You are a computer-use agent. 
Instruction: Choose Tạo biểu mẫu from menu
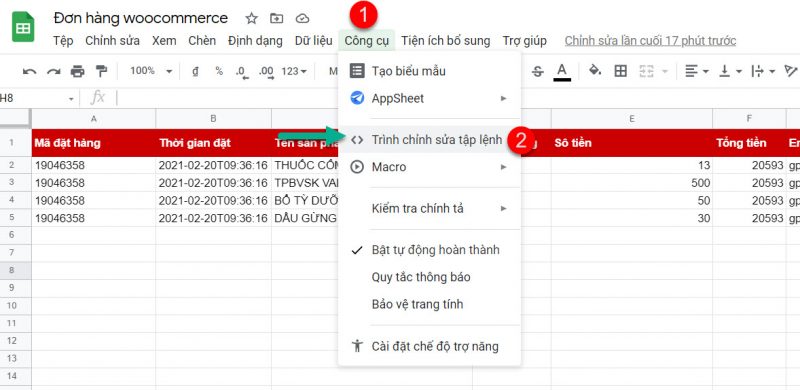click(429, 71)
